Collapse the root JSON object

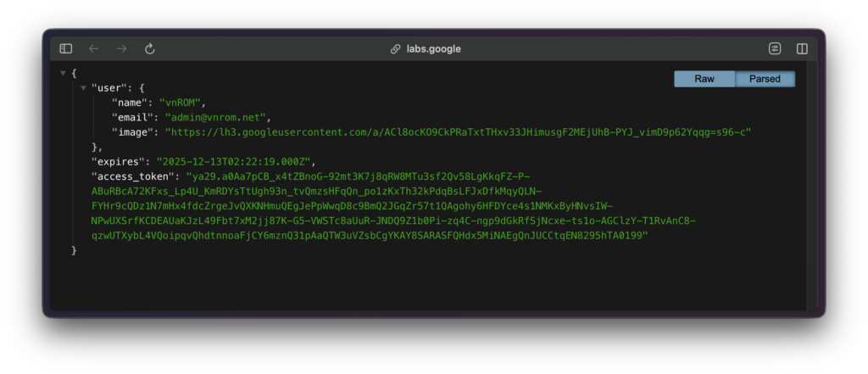coord(64,74)
